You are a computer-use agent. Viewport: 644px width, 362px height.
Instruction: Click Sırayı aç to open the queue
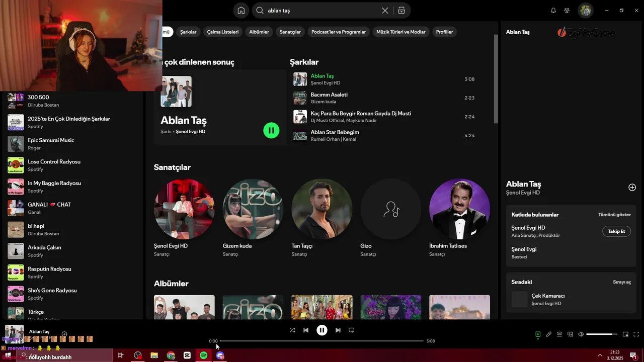coord(622,282)
